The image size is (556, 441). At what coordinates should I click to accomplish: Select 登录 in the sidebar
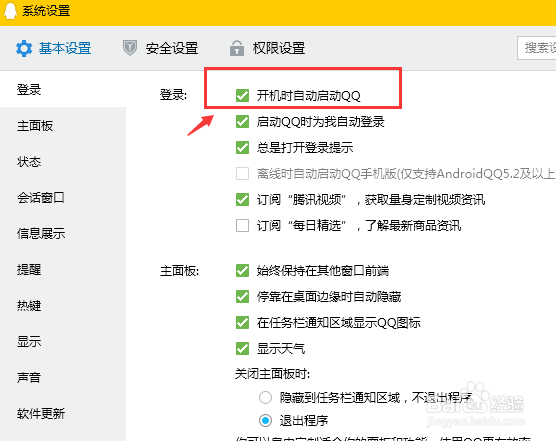tap(29, 89)
